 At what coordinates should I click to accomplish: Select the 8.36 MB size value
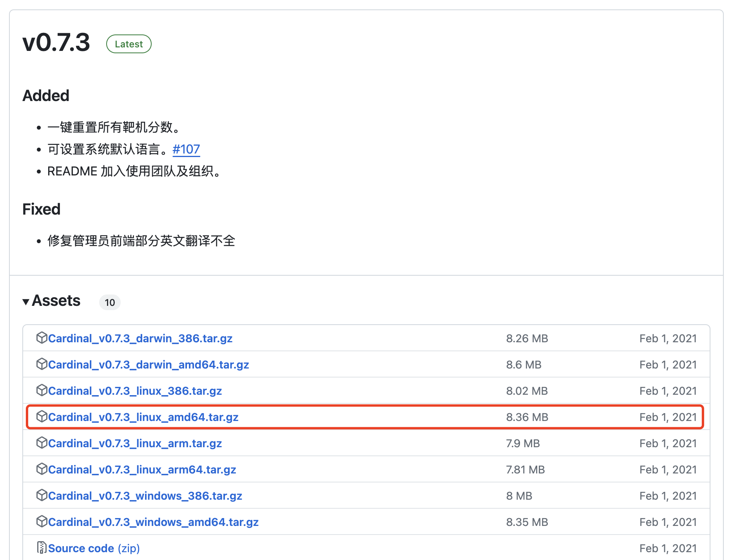(x=527, y=417)
